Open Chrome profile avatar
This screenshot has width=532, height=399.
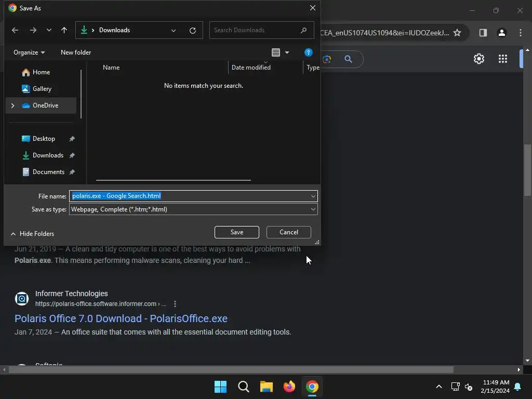pyautogui.click(x=501, y=33)
